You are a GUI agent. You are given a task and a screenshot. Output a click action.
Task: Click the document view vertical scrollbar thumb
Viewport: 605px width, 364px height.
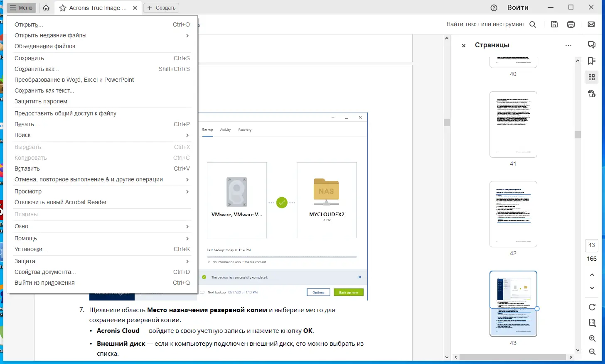(x=447, y=122)
